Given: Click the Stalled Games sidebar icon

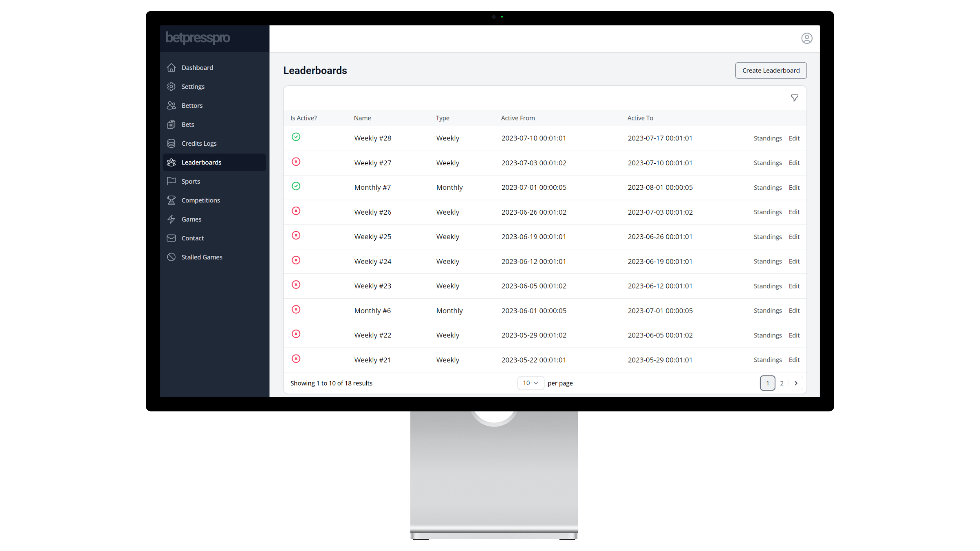Looking at the screenshot, I should 171,257.
